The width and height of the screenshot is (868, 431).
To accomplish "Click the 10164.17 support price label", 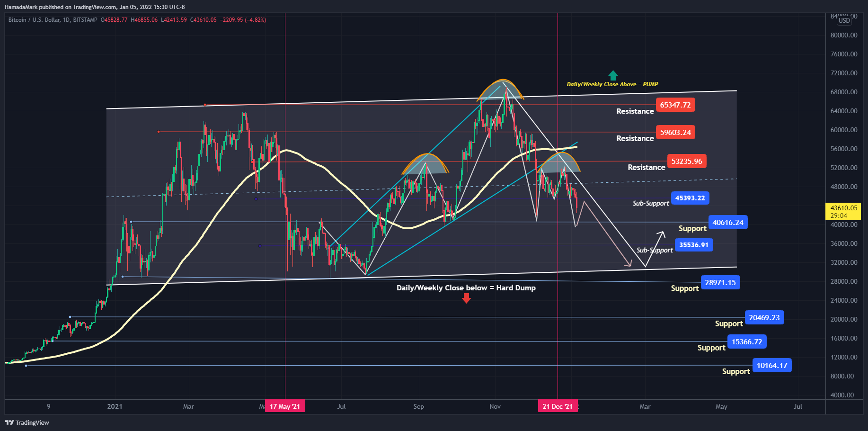I will coord(772,365).
